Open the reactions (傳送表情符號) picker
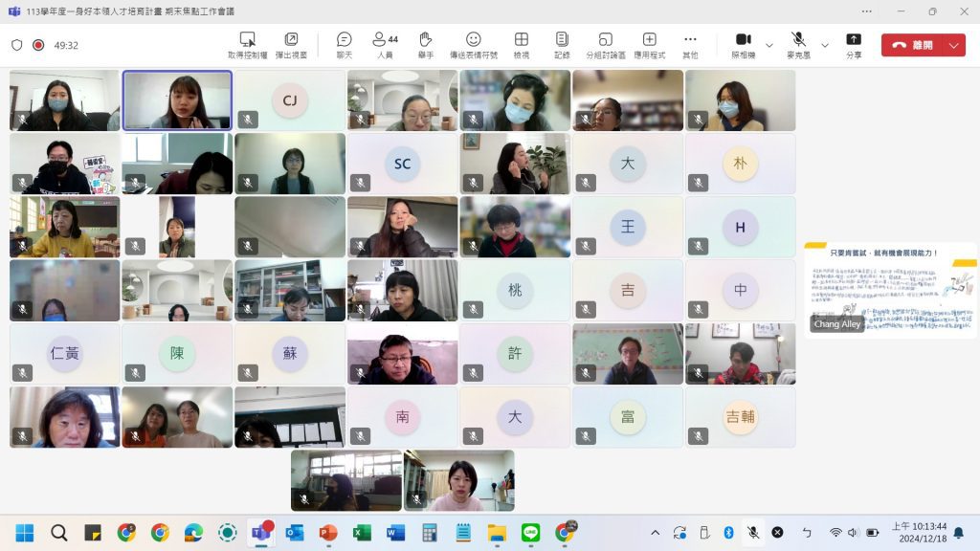980x551 pixels. pyautogui.click(x=473, y=44)
